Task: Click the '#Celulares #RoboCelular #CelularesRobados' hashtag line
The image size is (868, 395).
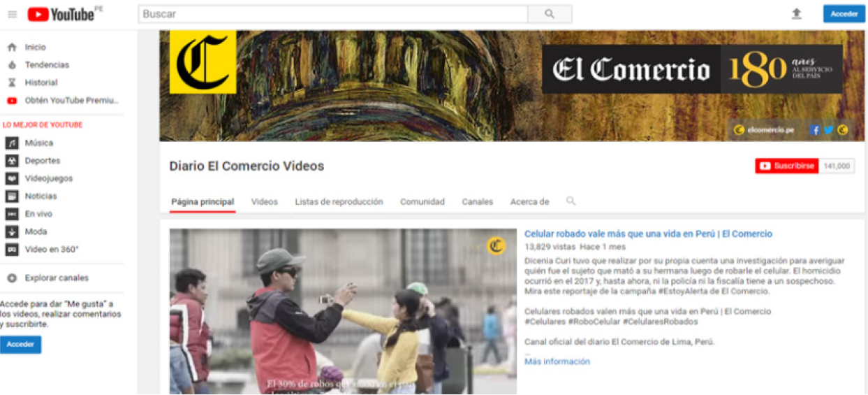Action: tap(611, 322)
